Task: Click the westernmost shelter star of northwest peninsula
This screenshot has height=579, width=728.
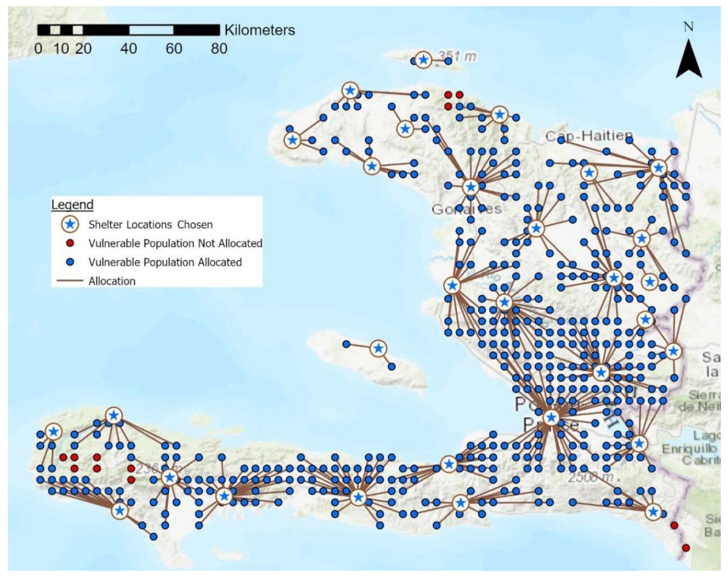Action: 293,140
